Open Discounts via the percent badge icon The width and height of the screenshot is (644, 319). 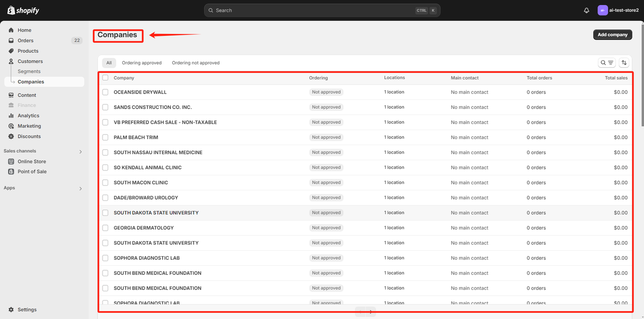coord(11,136)
